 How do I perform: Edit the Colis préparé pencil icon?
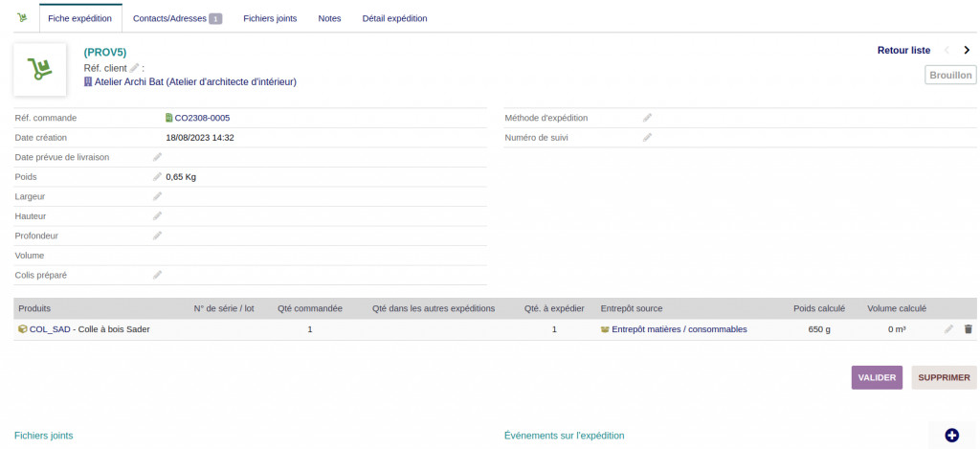[x=158, y=275]
